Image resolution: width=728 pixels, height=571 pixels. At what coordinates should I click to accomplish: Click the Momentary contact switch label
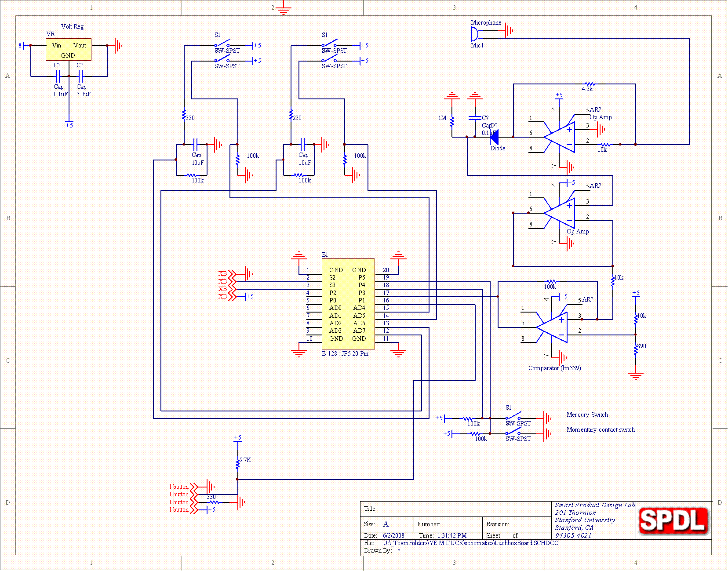pos(601,429)
